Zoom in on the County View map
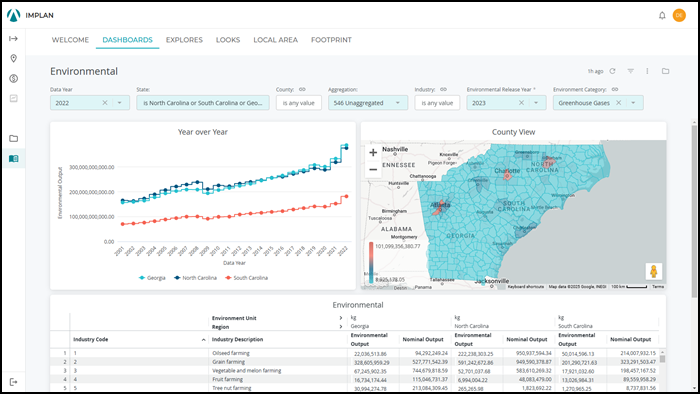The height and width of the screenshot is (394, 700). point(373,153)
